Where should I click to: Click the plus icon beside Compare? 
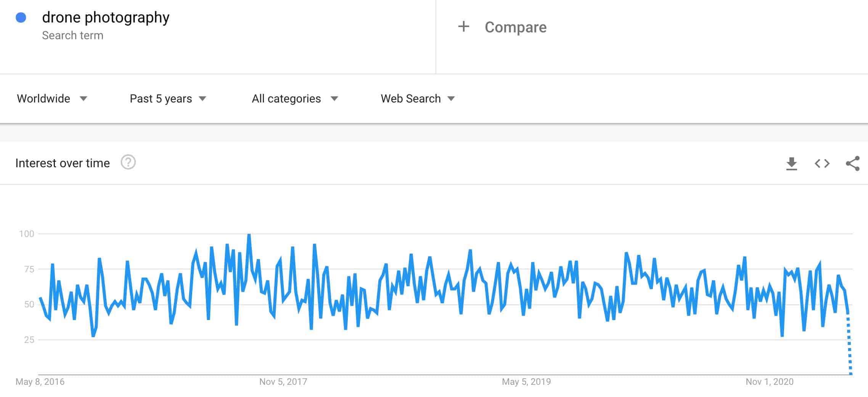tap(463, 27)
